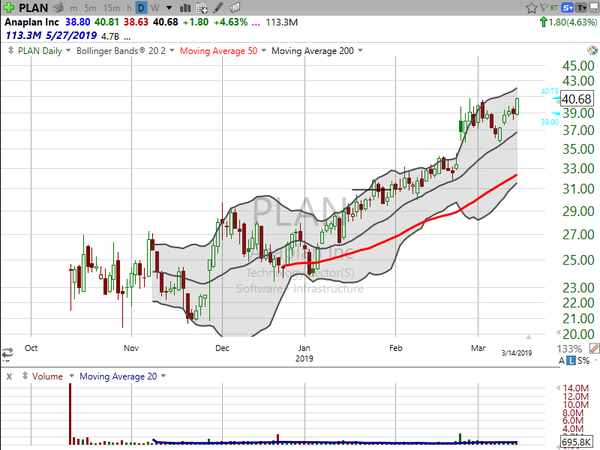Viewport: 600px width, 450px height.
Task: Click the add-indicator icon with plus
Action: 202,7
